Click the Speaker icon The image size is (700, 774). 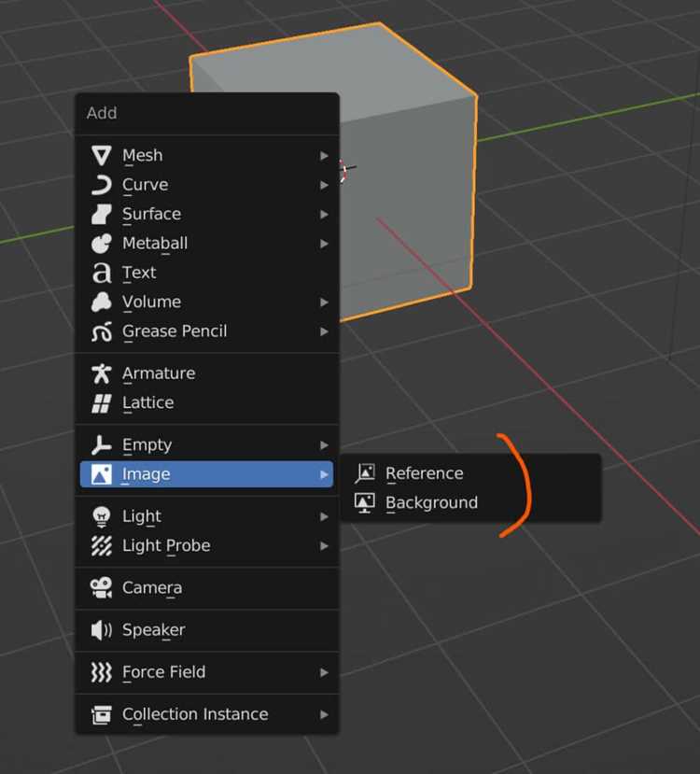[101, 630]
